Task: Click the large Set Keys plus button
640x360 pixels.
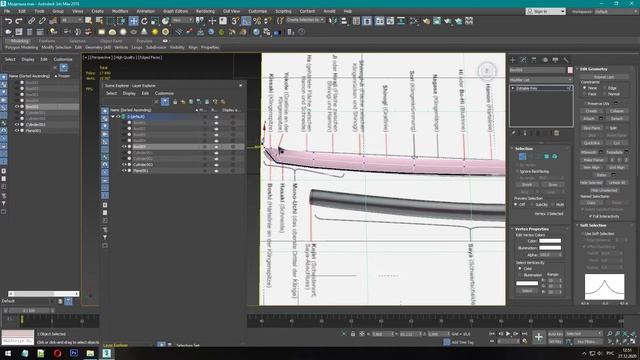Action: click(x=538, y=337)
